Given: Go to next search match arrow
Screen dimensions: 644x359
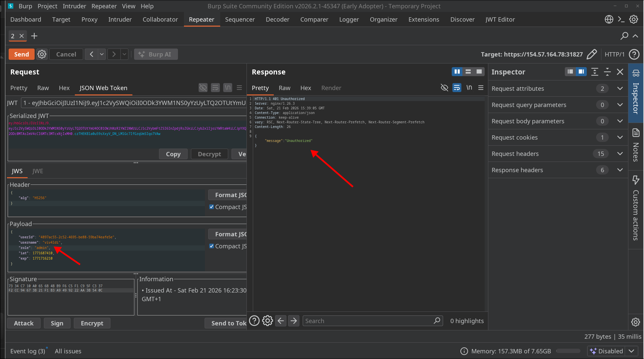Looking at the screenshot, I should pyautogui.click(x=294, y=321).
